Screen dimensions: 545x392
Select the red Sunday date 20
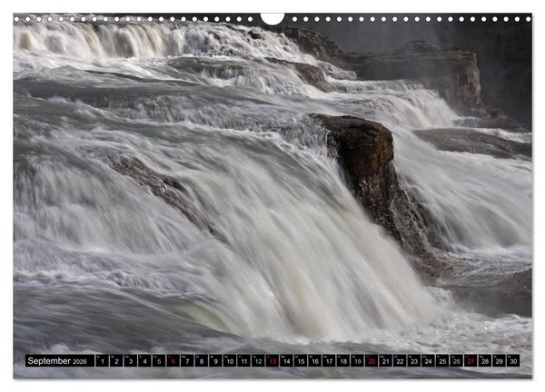[x=372, y=361]
